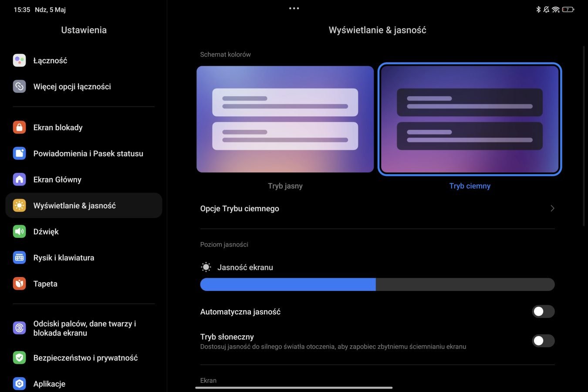Tap the Wi-Fi status icon

pos(556,9)
